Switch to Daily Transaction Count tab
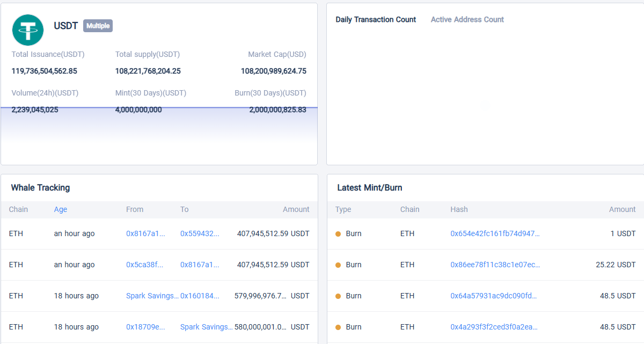Screen dimensions: 644x344 pos(376,19)
